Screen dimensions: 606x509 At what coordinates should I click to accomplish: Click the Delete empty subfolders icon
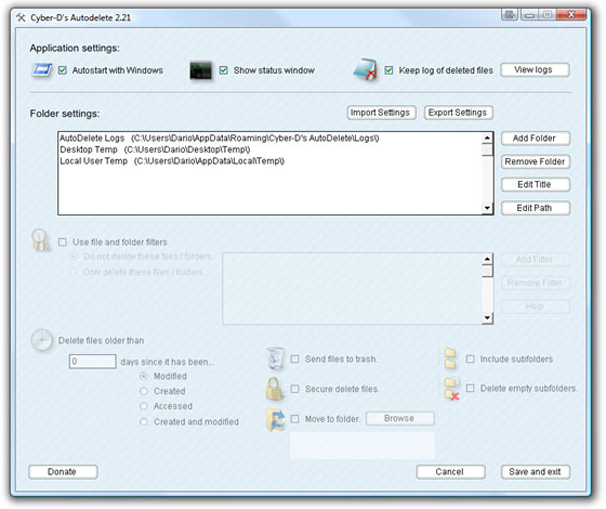tap(452, 389)
